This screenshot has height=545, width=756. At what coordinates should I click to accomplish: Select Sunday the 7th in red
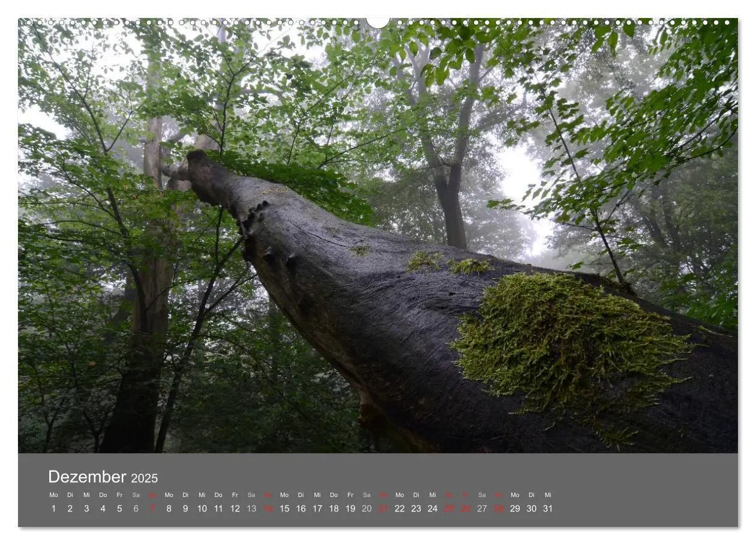(152, 508)
